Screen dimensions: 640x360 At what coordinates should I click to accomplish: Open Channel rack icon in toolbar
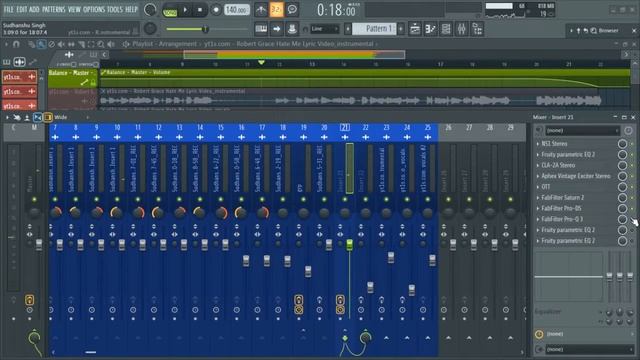[446, 29]
